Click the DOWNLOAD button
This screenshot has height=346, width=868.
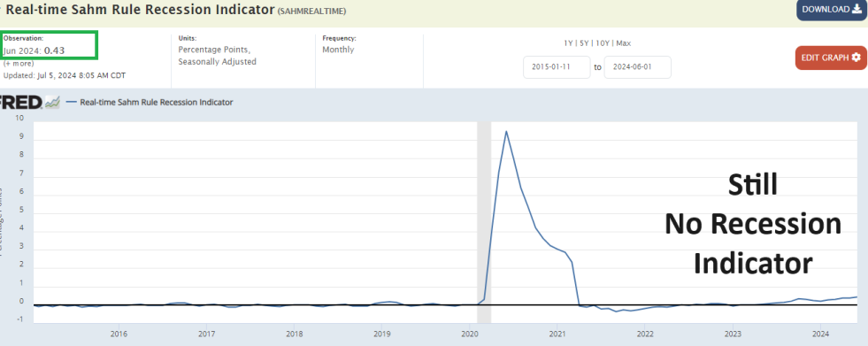pos(832,10)
